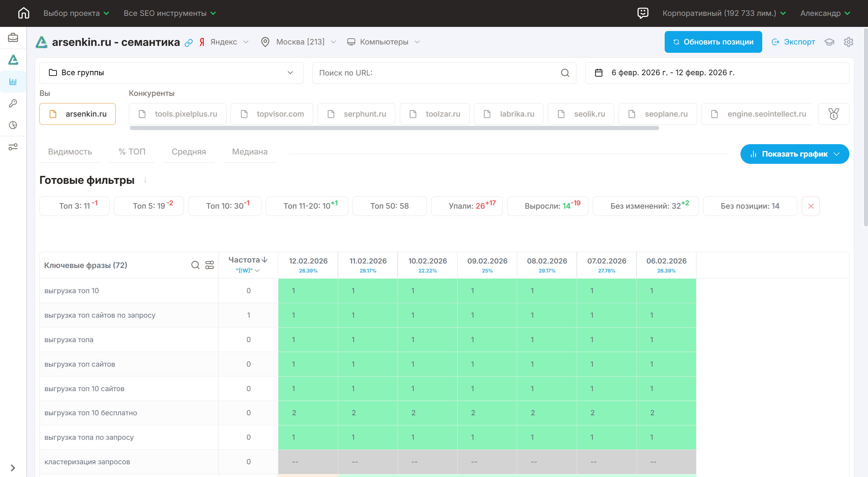Click the key icon in left sidebar

pos(13,103)
